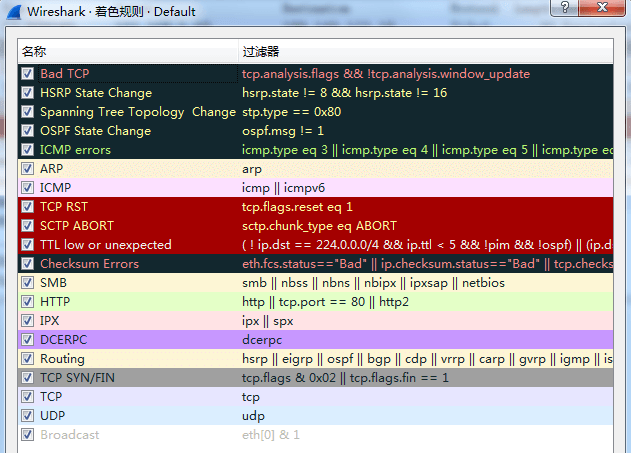Select the ARP rule name
631x453 pixels.
coord(52,169)
